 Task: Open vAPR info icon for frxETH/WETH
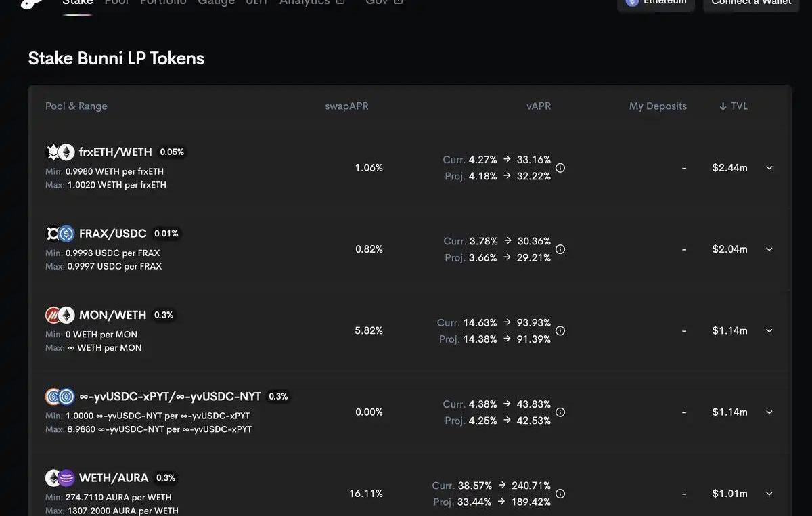pyautogui.click(x=560, y=168)
